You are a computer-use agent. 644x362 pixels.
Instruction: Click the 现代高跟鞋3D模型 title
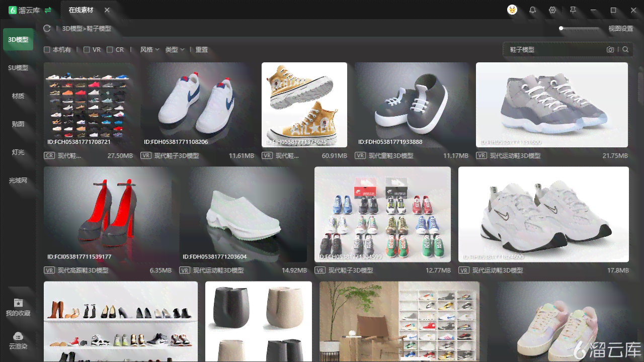pyautogui.click(x=83, y=270)
